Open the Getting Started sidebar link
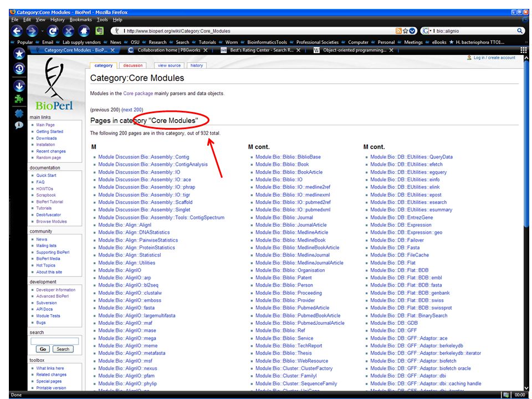Image resolution: width=532 pixels, height=399 pixels. [x=49, y=132]
